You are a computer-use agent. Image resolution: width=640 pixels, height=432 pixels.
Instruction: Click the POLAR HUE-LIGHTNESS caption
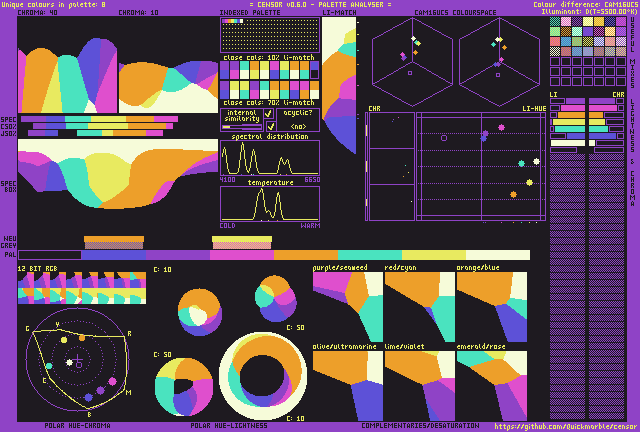click(229, 425)
